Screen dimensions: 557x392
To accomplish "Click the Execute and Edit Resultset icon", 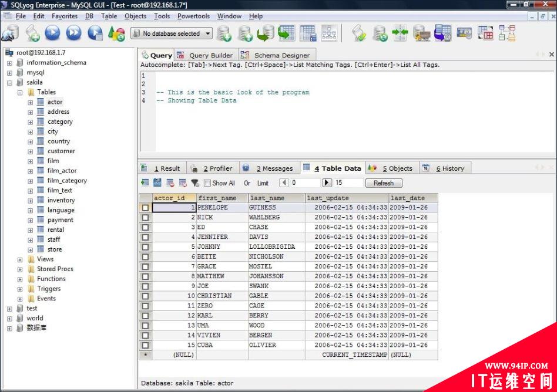I will 95,33.
